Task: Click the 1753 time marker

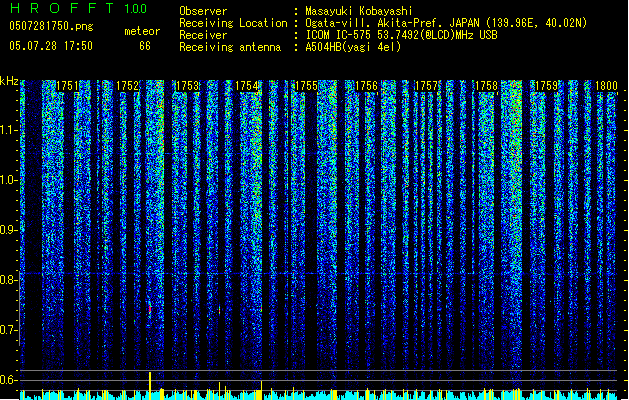Action: (x=187, y=86)
